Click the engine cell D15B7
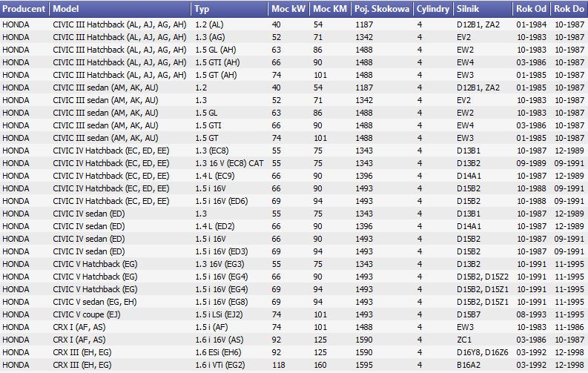This screenshot has height=373, width=588. pos(469,314)
